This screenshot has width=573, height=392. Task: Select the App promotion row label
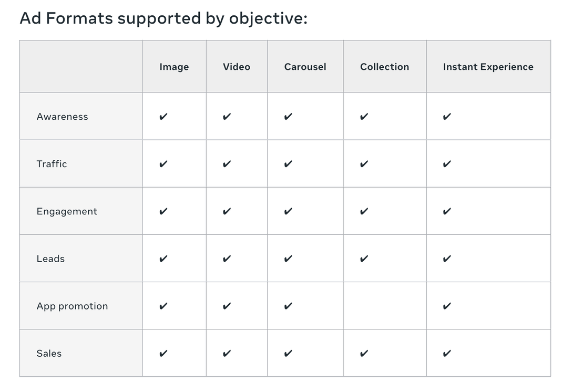point(72,306)
